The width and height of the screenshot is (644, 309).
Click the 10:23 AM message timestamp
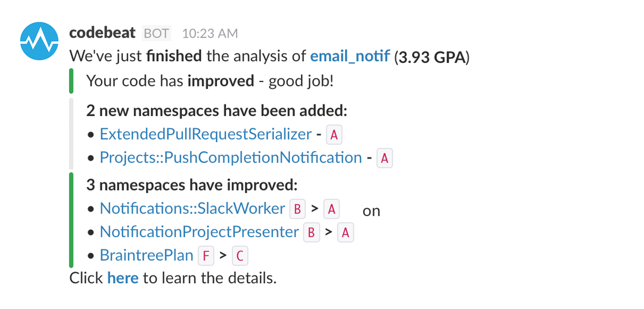[210, 34]
